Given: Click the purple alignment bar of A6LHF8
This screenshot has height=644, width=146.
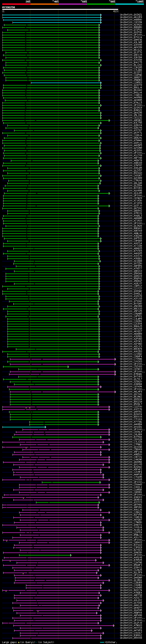Looking at the screenshot, I should (x=63, y=392).
